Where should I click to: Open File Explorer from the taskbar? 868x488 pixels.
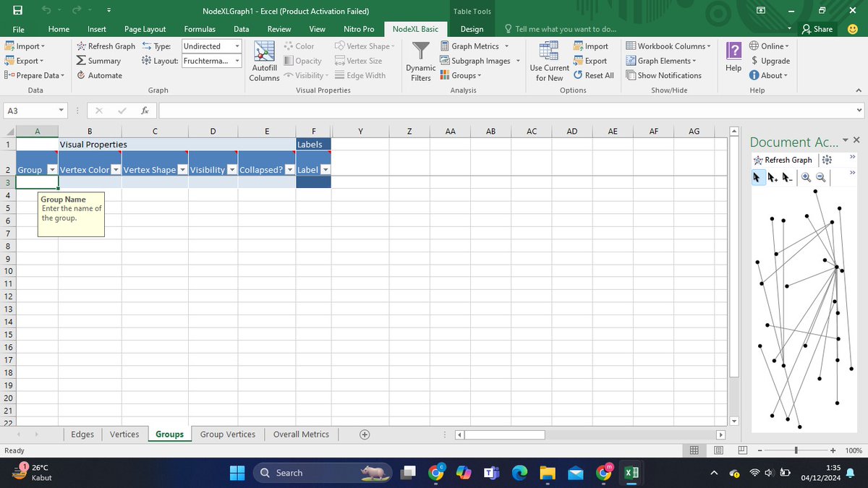(547, 473)
